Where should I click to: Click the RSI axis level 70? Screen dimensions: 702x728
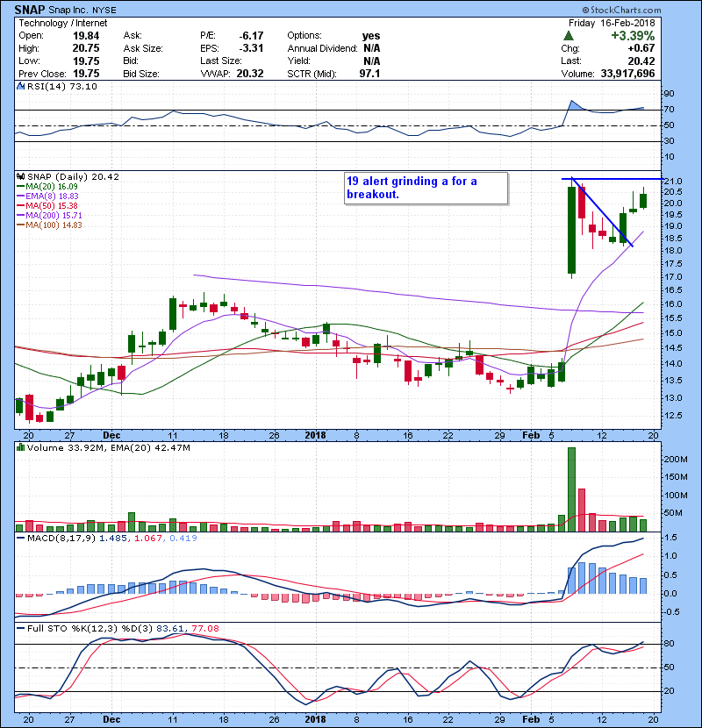pos(669,110)
